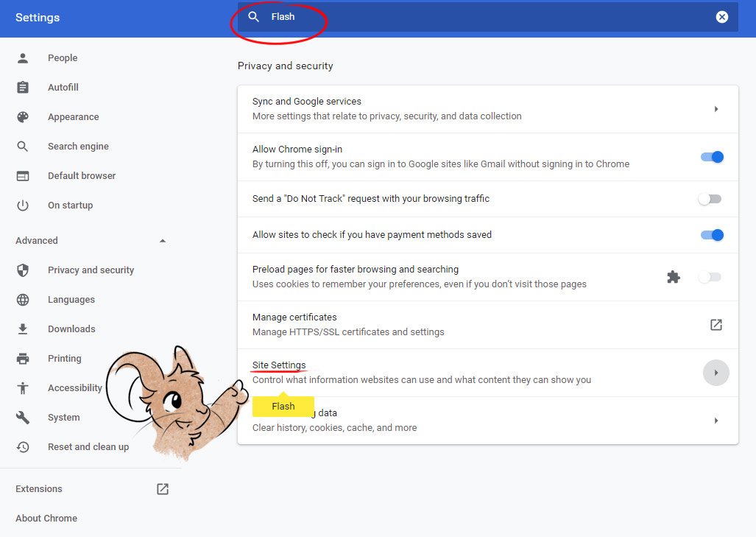Open Clear browsing data arrow
This screenshot has height=537, width=756.
[x=716, y=421]
